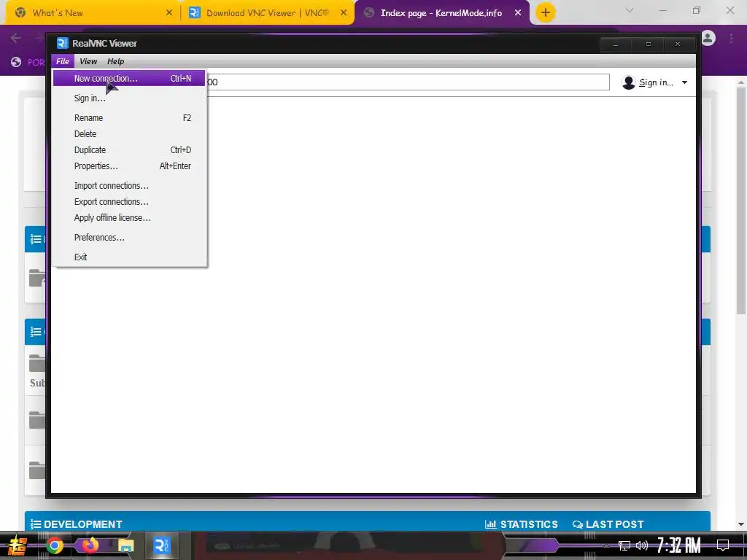Click the globe bookmark icon in browser
Screen dimensions: 747x560
tap(16, 62)
